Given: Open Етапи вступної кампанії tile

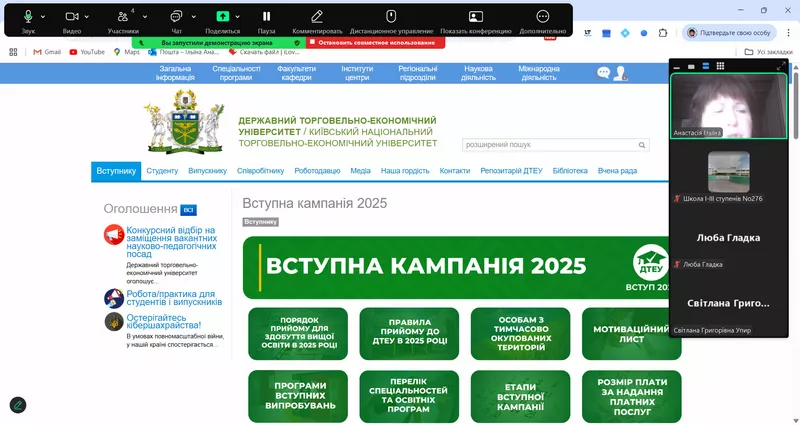Looking at the screenshot, I should (520, 396).
